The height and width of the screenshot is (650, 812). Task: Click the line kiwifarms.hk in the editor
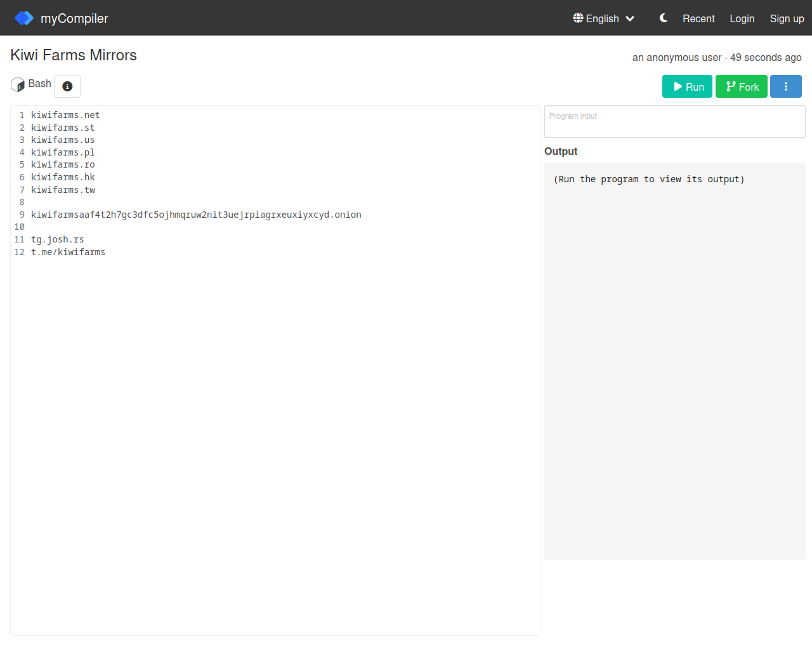63,177
